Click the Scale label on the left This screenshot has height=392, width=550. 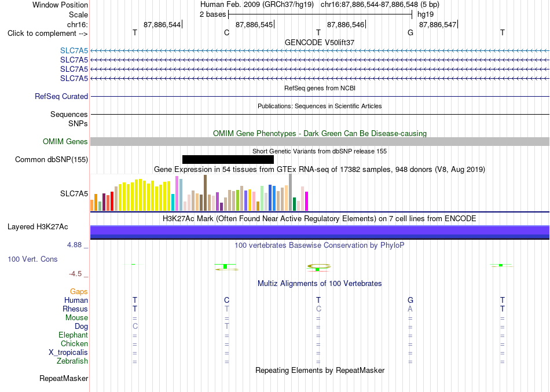point(78,14)
